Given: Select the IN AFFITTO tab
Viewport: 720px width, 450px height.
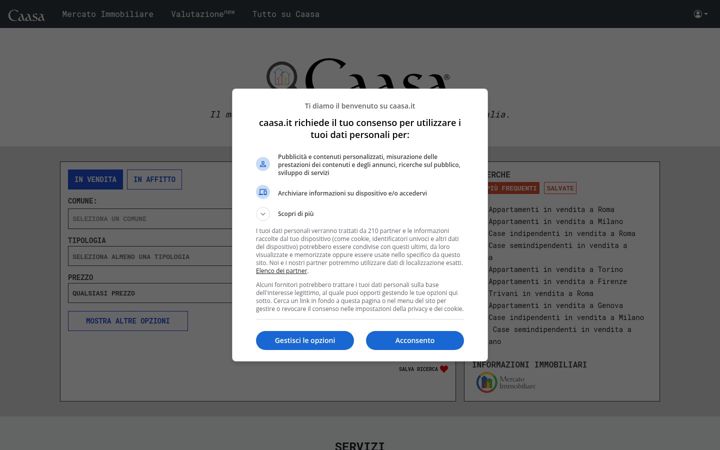Looking at the screenshot, I should click(154, 179).
